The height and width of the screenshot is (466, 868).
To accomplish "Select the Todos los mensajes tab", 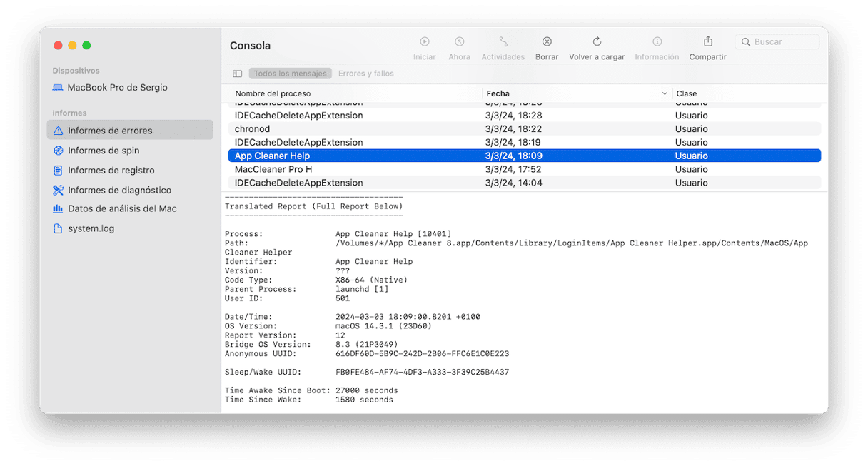I will (x=290, y=73).
